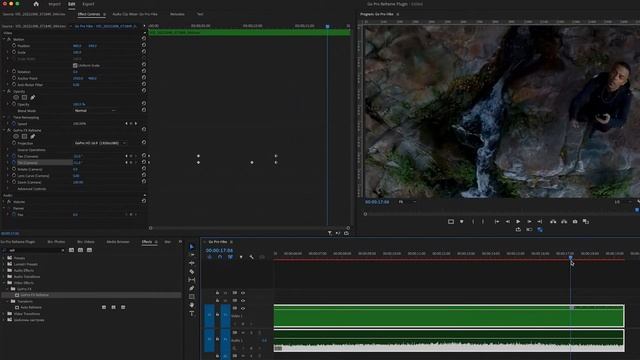Go to Out point in Program monitor

pyautogui.click(x=540, y=221)
